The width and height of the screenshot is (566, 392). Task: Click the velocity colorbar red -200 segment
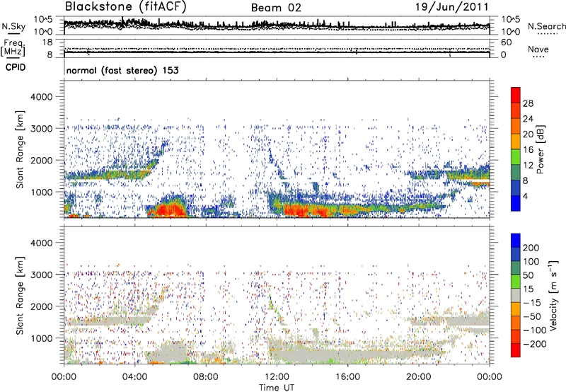516,350
